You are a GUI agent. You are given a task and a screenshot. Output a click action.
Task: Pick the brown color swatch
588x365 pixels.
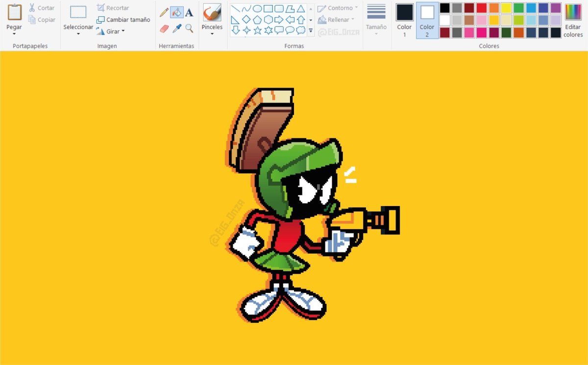point(469,20)
